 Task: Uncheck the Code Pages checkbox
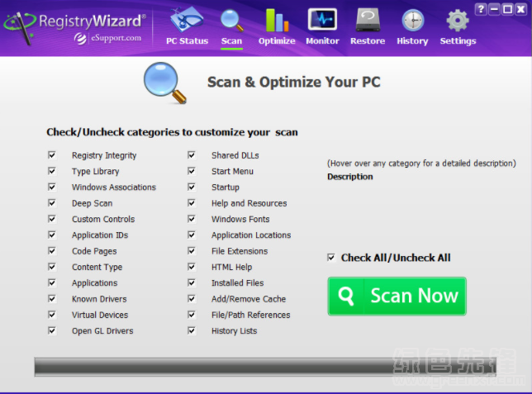pyautogui.click(x=52, y=251)
